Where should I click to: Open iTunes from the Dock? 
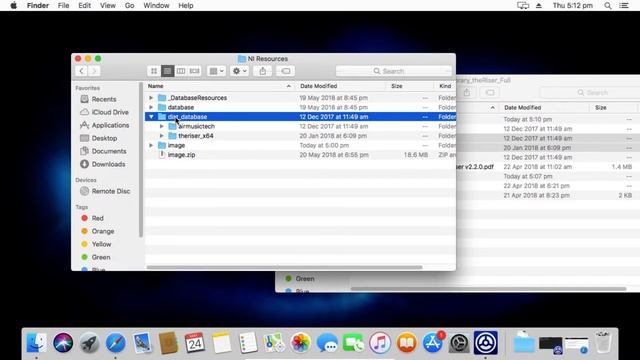click(380, 342)
